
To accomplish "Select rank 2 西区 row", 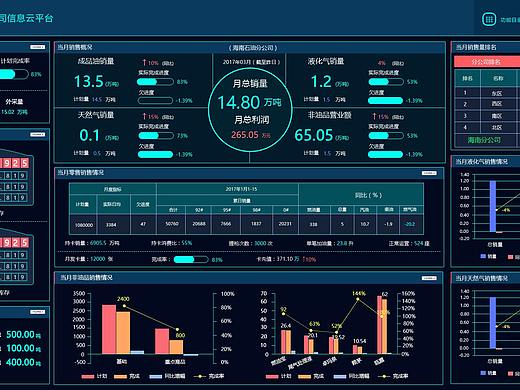I will coord(487,104).
